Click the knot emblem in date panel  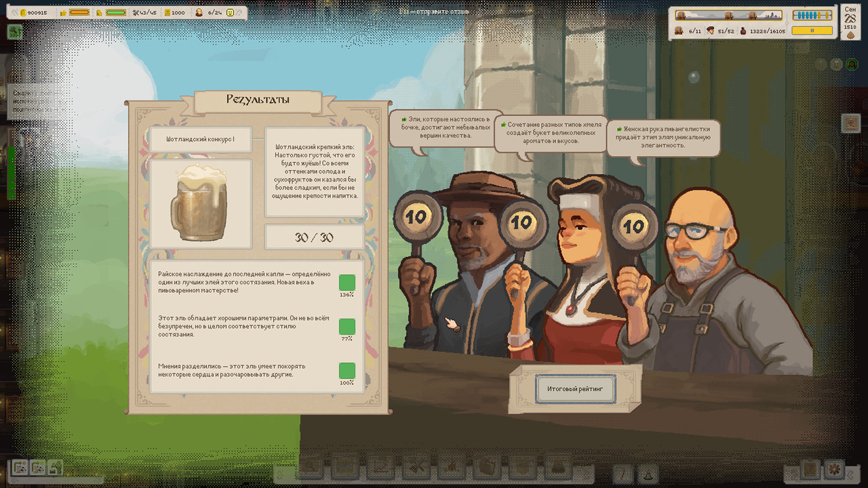(850, 20)
